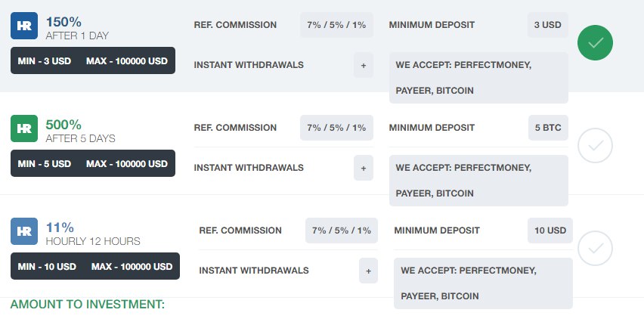Click the HR logo icon of 150% plan
Viewport: 644px width, 325px height.
point(23,26)
